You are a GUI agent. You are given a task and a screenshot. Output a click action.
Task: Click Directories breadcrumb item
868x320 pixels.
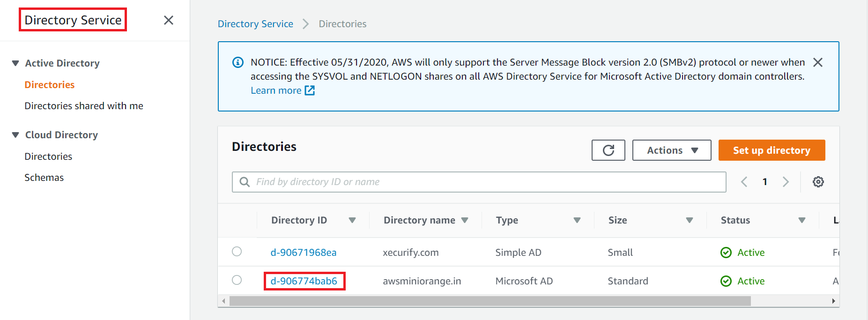tap(342, 24)
